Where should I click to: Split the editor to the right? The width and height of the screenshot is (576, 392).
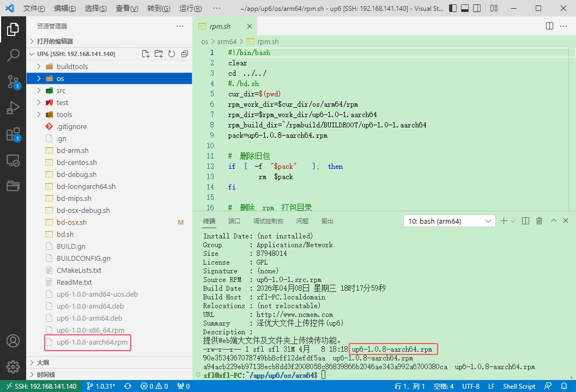pos(550,26)
